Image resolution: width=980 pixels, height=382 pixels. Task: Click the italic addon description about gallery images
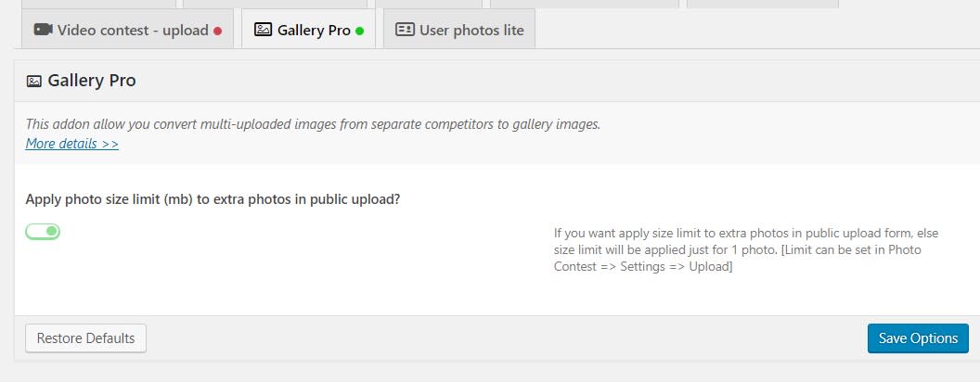(313, 124)
